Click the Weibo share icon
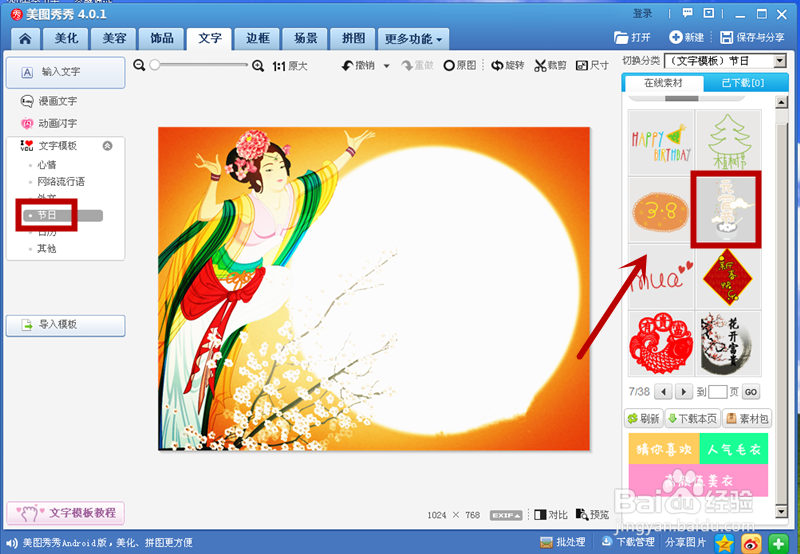The image size is (800, 554). point(751,544)
